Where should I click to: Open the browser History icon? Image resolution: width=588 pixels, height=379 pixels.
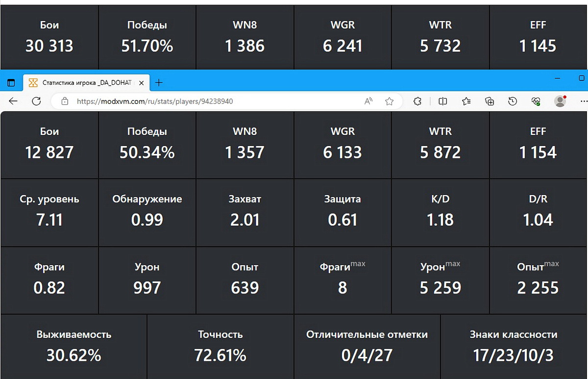click(x=513, y=101)
